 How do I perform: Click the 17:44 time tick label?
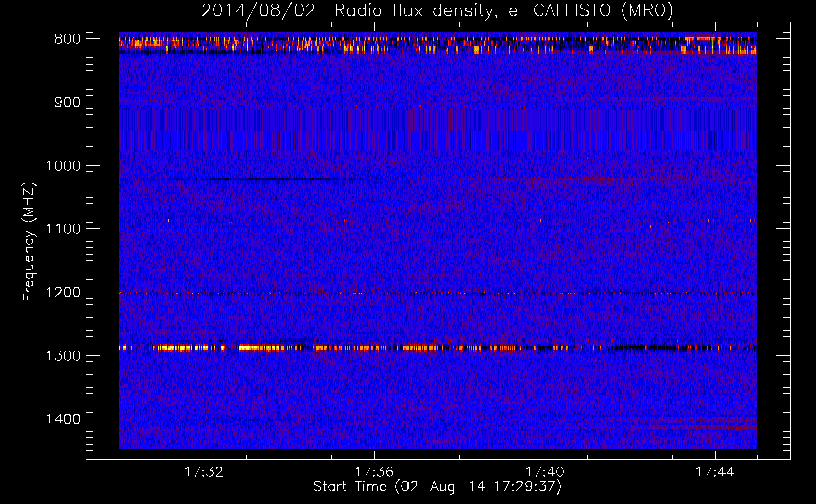[x=715, y=472]
